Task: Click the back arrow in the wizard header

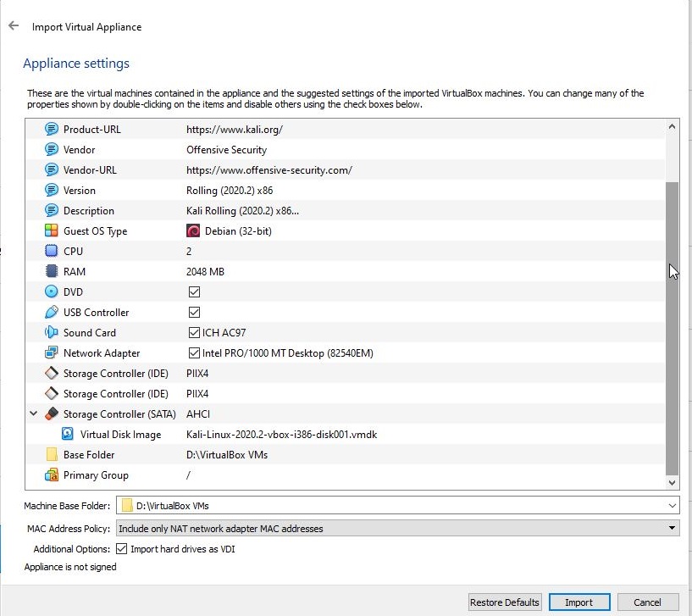Action: 14,25
